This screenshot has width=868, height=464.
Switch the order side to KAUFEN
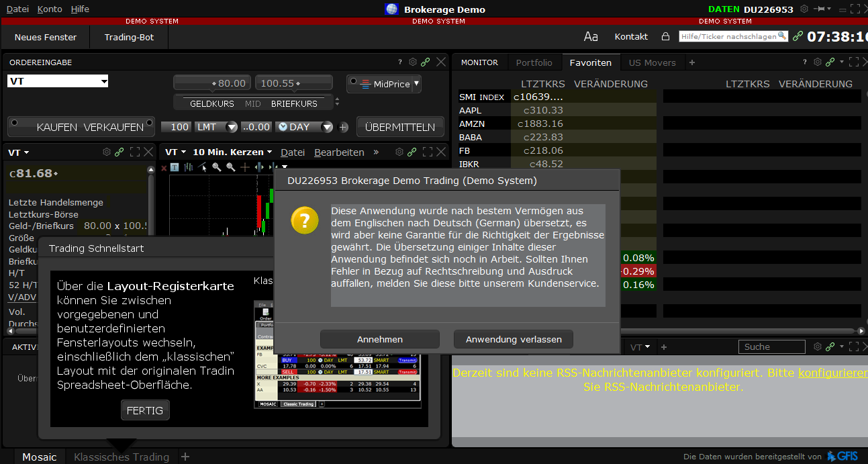pyautogui.click(x=57, y=126)
